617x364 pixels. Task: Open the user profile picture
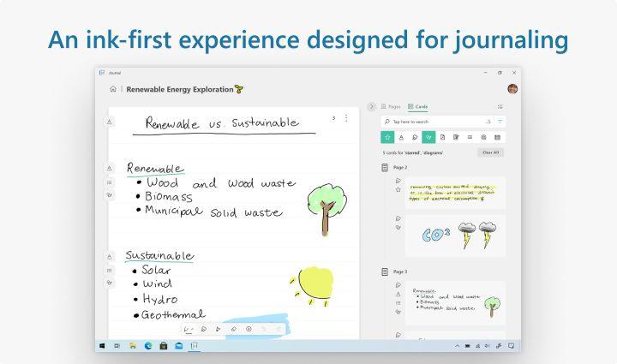pyautogui.click(x=512, y=89)
